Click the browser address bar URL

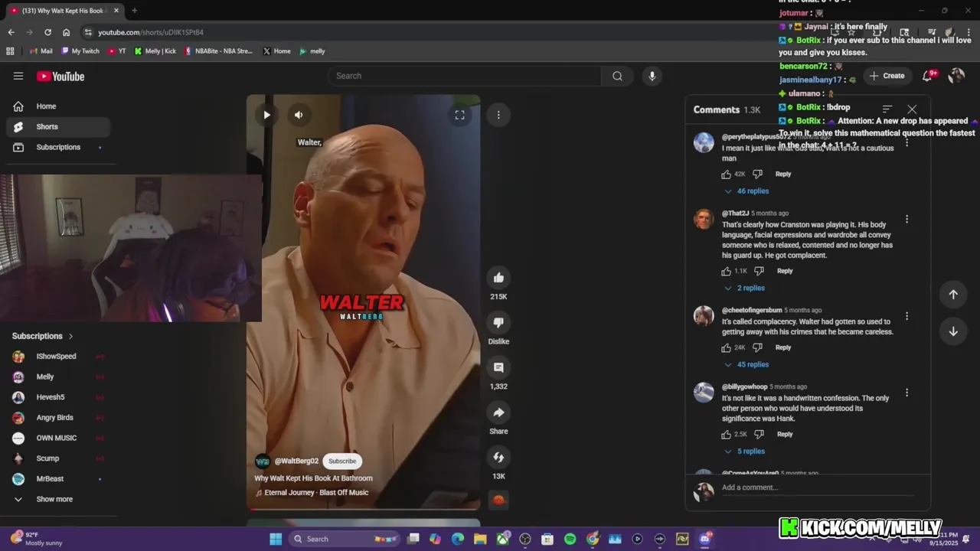[151, 32]
